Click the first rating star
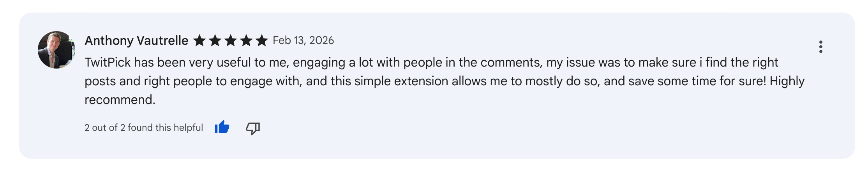868x169 pixels. click(x=199, y=40)
